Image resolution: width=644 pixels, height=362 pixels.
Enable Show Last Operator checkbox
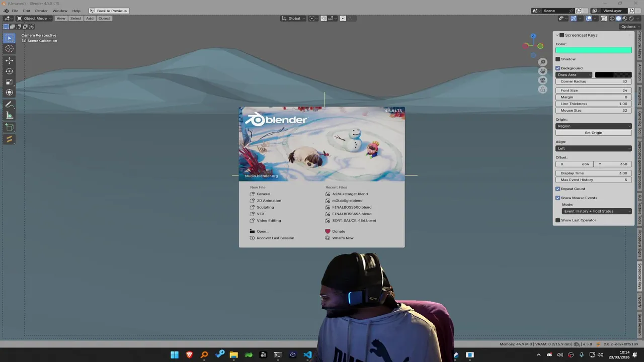(x=557, y=220)
